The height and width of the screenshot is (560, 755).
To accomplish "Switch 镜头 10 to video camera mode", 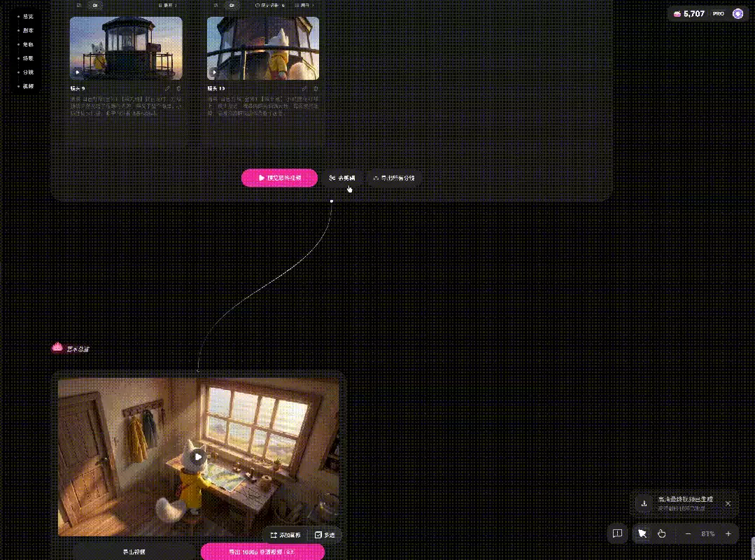I will tap(232, 6).
